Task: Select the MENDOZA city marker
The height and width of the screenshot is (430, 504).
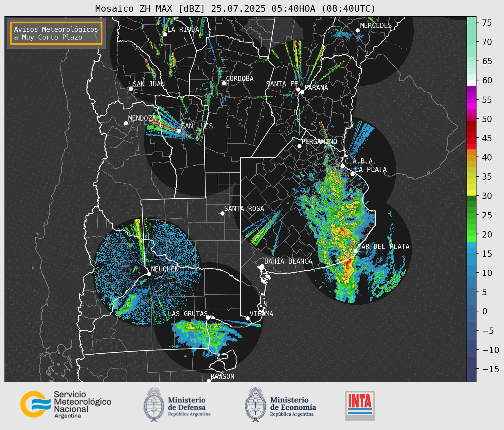Action: pos(126,123)
